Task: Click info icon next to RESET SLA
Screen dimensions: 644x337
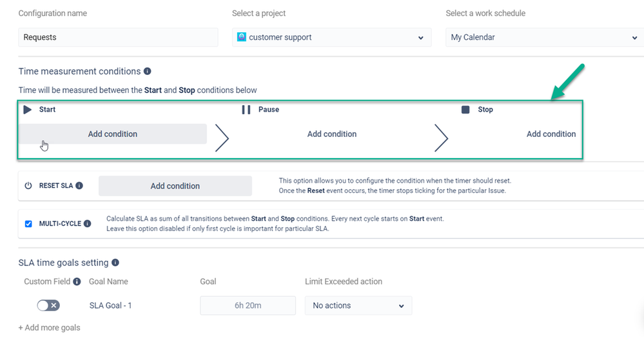Action: (x=79, y=186)
